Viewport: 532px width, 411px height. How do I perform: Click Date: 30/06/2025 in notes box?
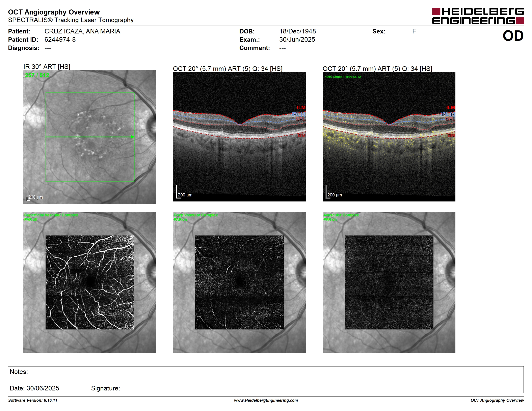pos(34,388)
